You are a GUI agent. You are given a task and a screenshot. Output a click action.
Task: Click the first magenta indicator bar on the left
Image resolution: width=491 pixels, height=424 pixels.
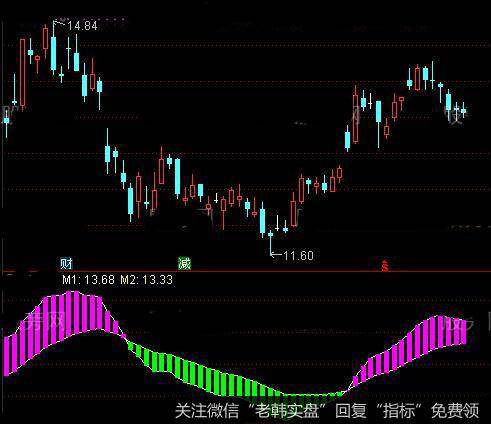tap(7, 356)
